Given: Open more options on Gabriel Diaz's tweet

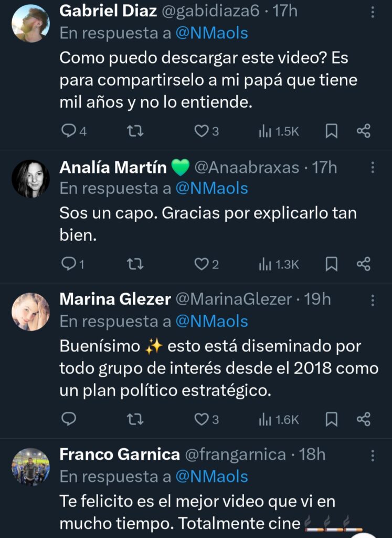Looking at the screenshot, I should [x=373, y=12].
